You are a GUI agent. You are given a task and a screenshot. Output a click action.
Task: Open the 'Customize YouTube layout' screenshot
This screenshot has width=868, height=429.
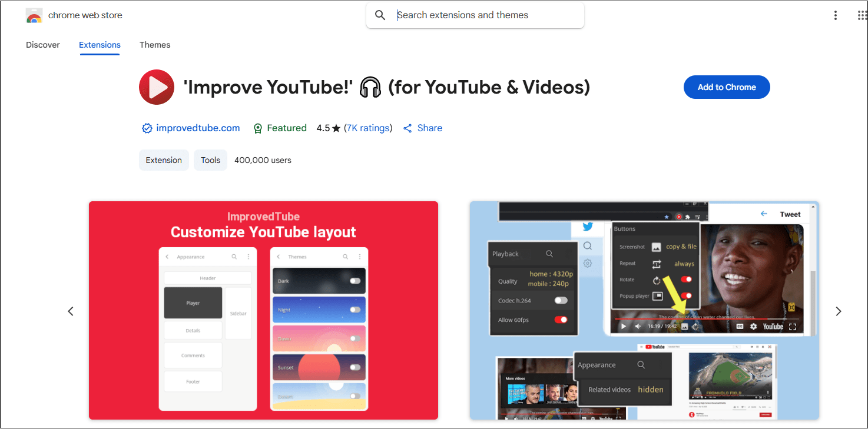click(263, 311)
